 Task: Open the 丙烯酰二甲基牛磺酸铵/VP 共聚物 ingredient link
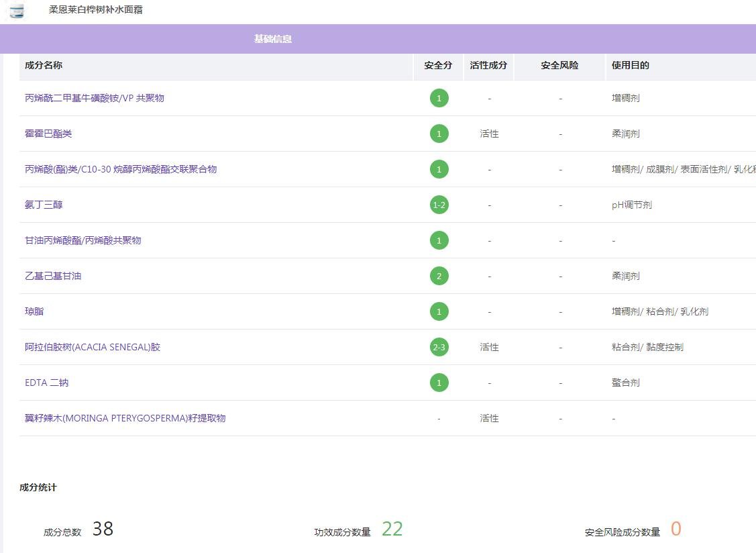[x=95, y=98]
